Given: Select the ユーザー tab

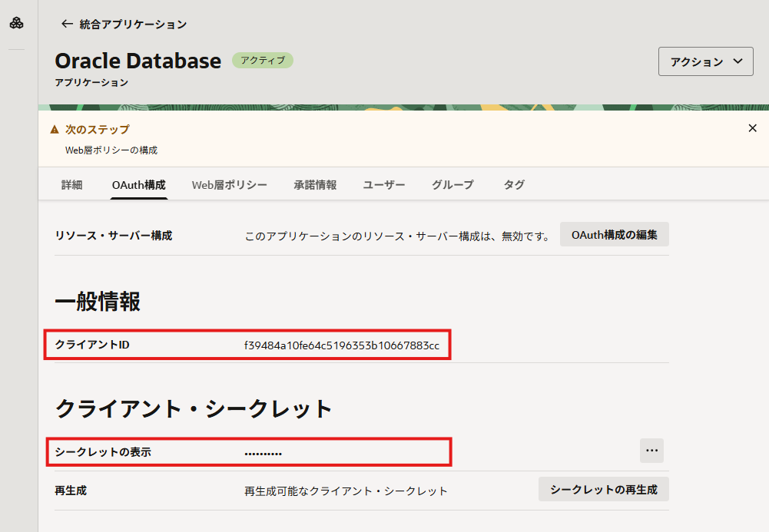Looking at the screenshot, I should coord(383,184).
